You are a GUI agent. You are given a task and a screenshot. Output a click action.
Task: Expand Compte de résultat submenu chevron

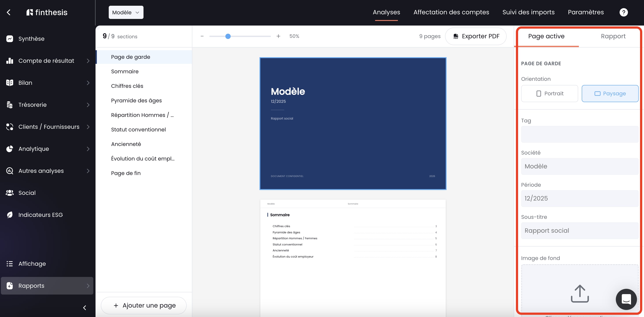88,61
